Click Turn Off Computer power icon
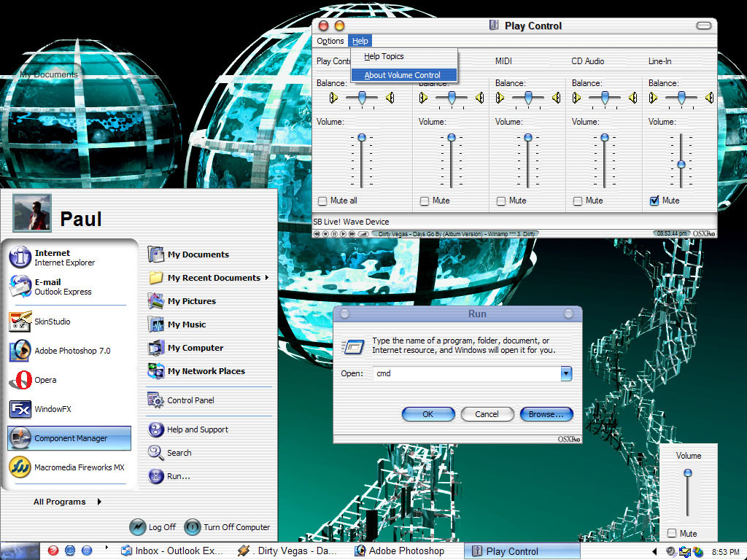 coord(193,526)
